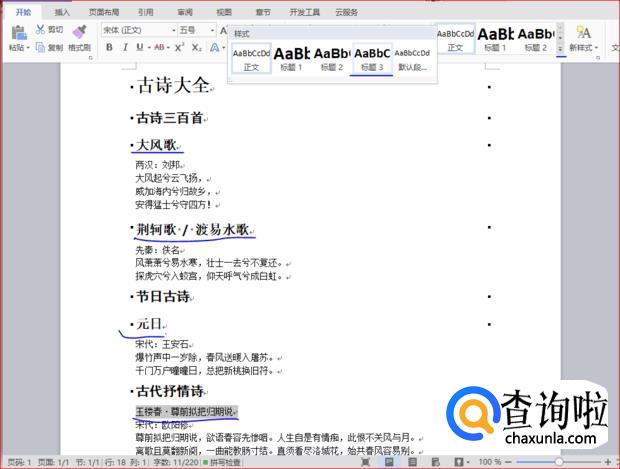Click the page number 页码: 1 status
This screenshot has width=620, height=469.
tap(19, 462)
